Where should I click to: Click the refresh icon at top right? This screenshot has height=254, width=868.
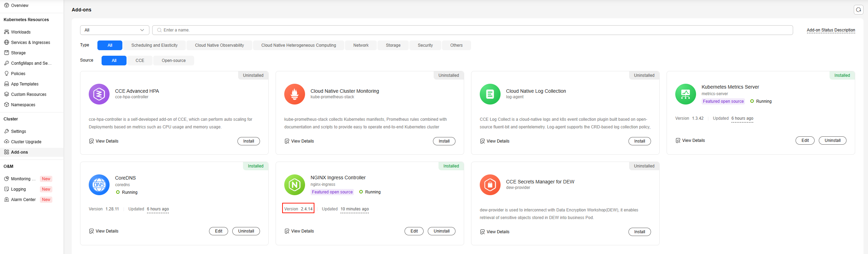858,10
